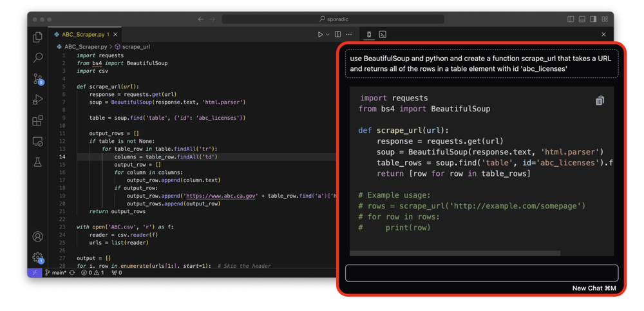Toggle the bottom panel layout
This screenshot has width=644, height=311.
(582, 19)
